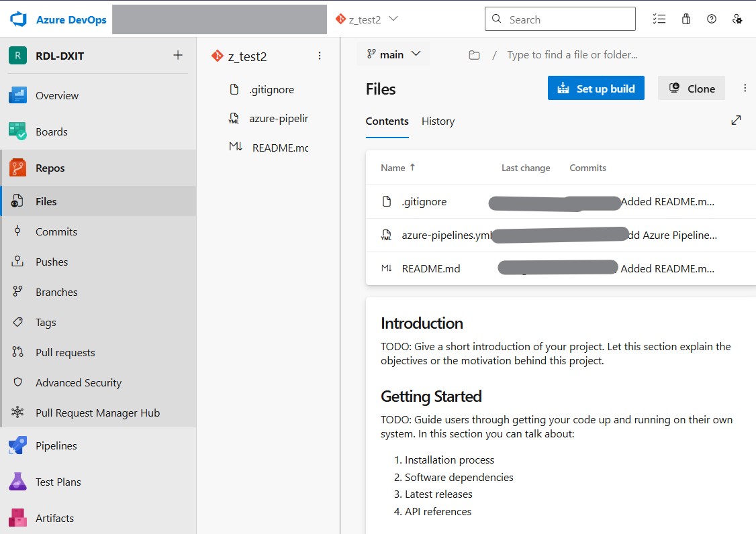Screen dimensions: 756x534
Task: Click the Last change column header
Action: (x=526, y=168)
